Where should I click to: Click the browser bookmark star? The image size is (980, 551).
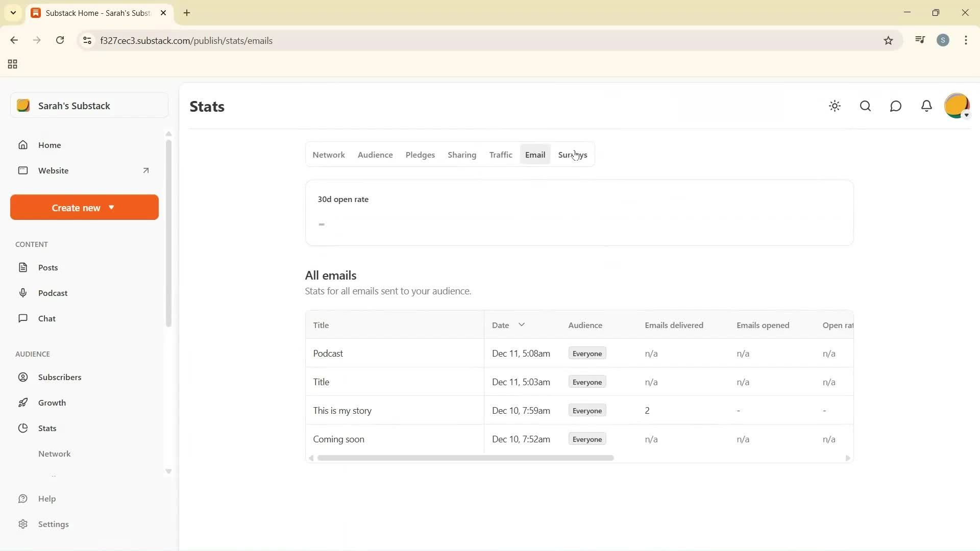click(888, 40)
